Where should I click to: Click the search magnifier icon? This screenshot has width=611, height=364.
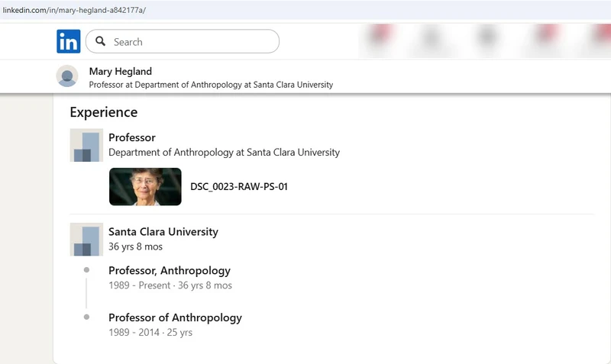(101, 41)
